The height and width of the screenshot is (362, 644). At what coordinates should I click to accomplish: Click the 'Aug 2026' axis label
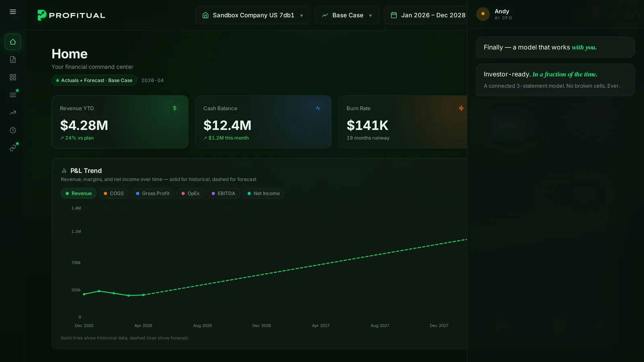tap(202, 326)
